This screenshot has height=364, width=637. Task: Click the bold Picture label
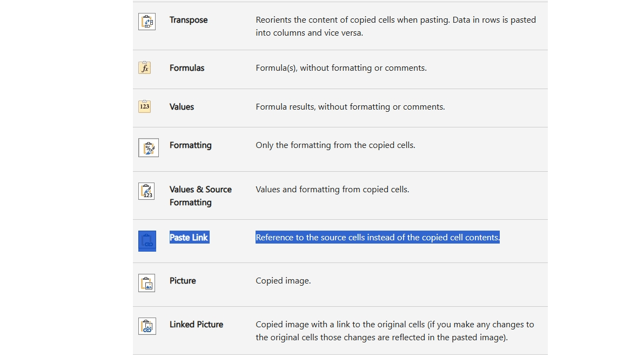(183, 281)
